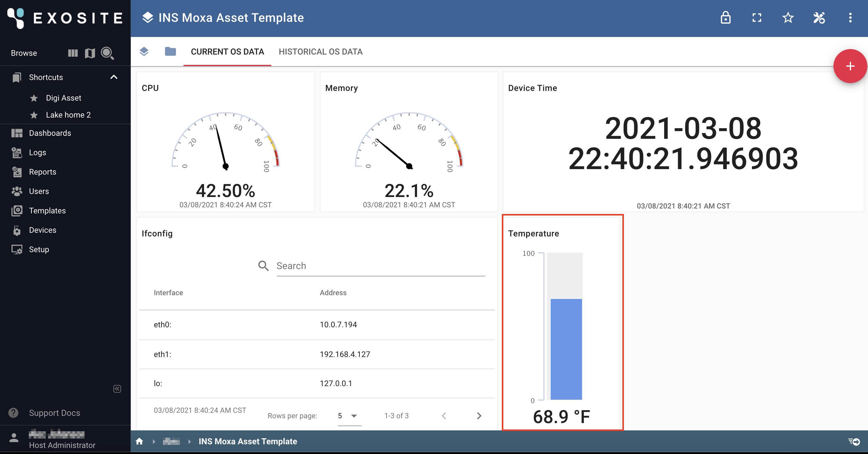
Task: Go to previous page of Ifconfig table
Action: pos(444,416)
